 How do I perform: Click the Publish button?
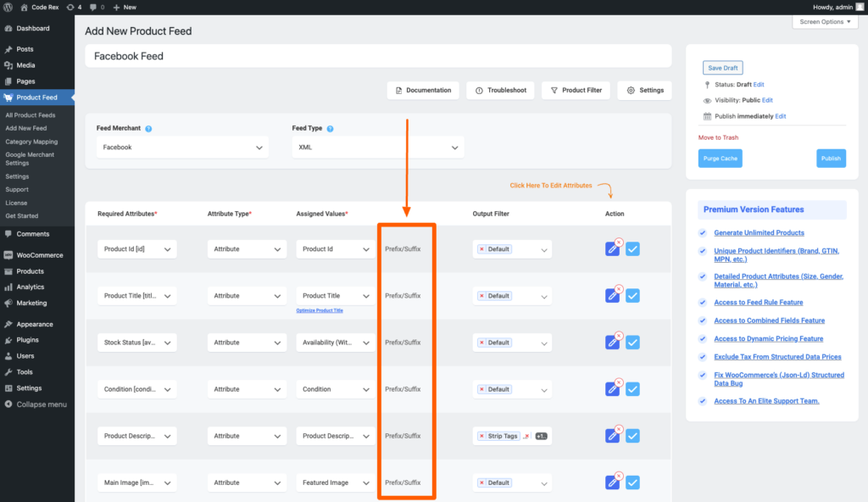831,159
